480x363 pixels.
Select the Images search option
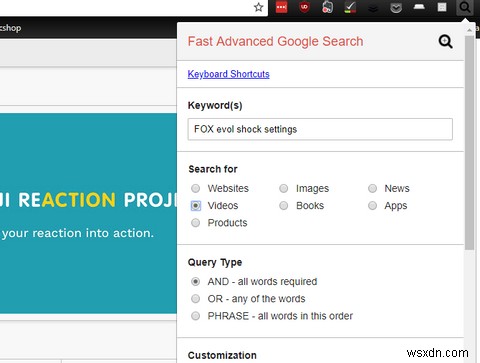284,188
